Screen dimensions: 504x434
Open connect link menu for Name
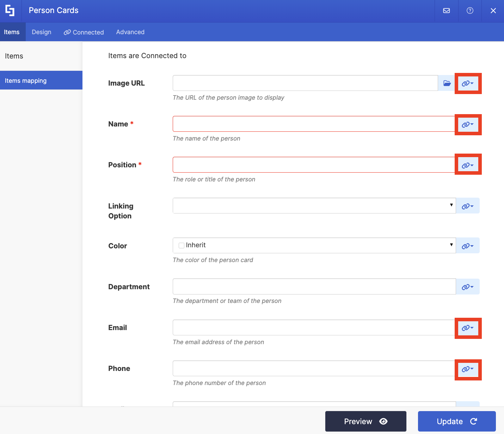pos(468,124)
